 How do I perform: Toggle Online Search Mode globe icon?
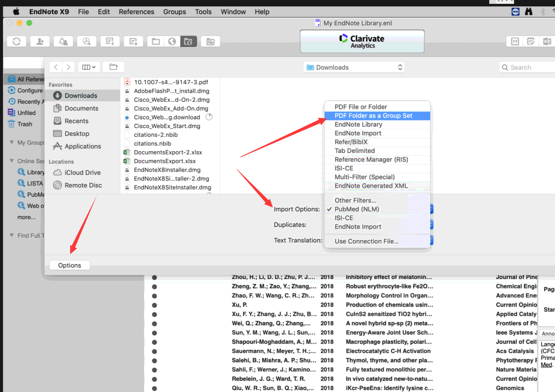pos(172,41)
